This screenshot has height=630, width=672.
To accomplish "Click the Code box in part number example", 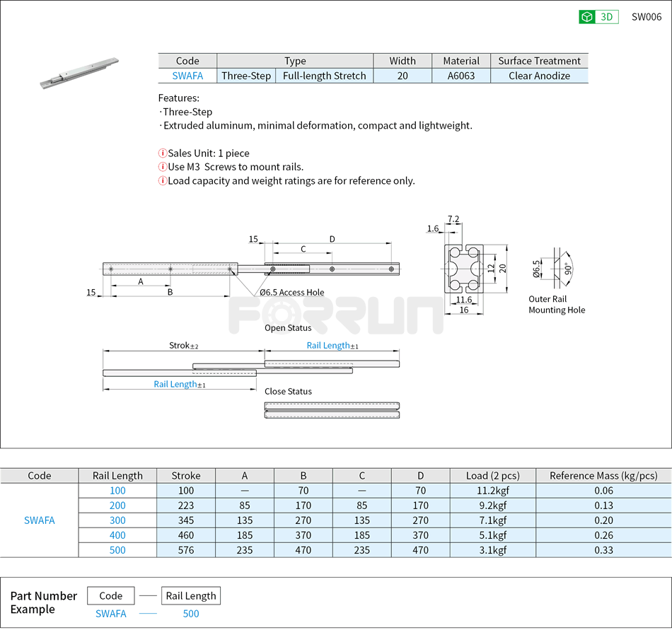I will [110, 595].
